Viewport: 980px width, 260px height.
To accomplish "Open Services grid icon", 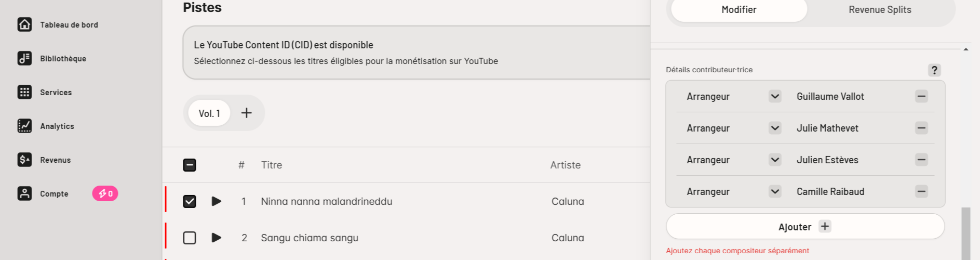I will coord(24,92).
